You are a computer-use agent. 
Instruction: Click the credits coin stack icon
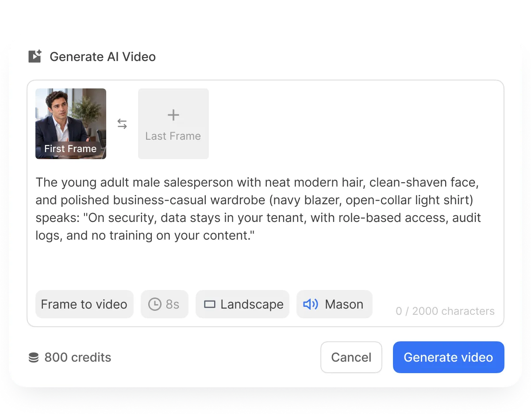point(34,357)
